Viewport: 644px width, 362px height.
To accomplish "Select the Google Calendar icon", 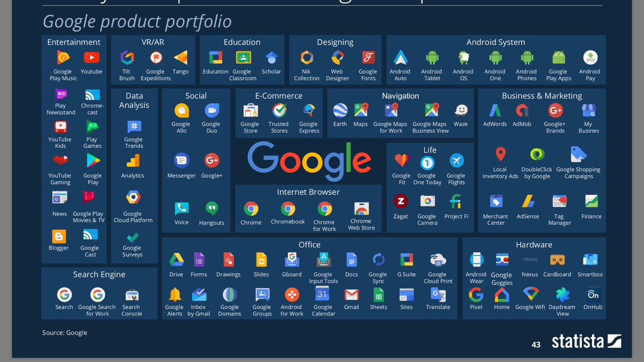I will click(322, 294).
